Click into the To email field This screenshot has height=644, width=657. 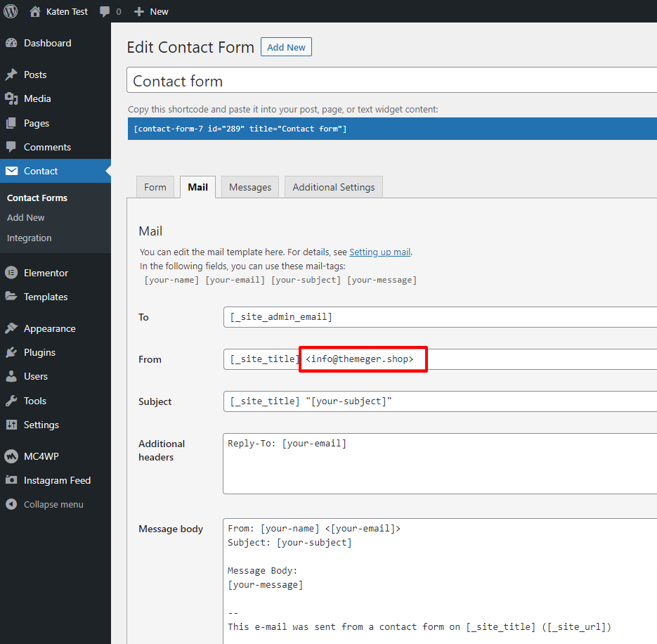(440, 317)
